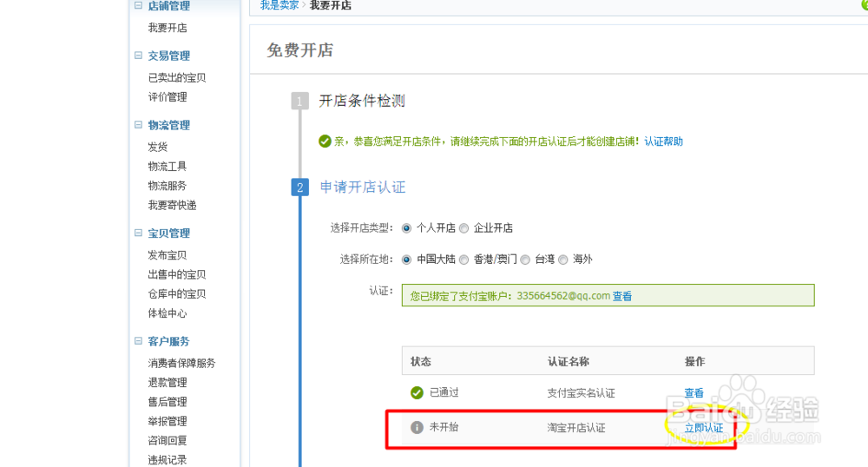The image size is (868, 467).
Task: Collapse the 物流管理 section
Action: pos(138,125)
